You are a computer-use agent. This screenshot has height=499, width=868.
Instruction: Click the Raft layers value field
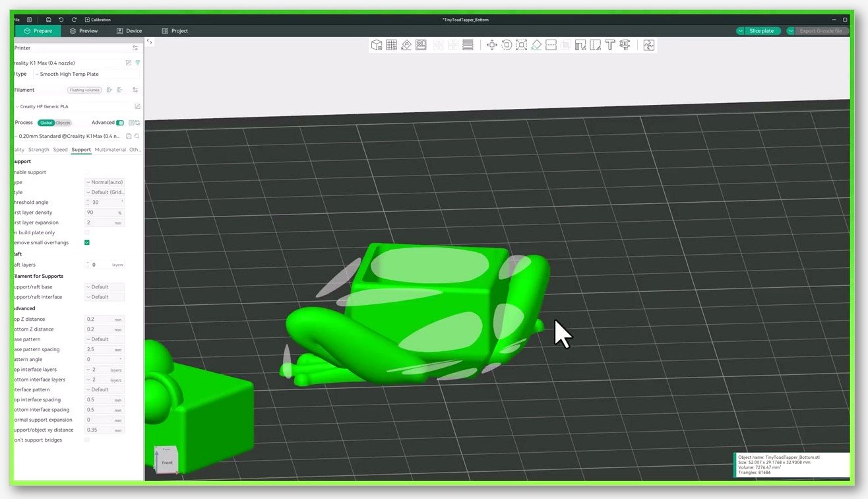104,265
